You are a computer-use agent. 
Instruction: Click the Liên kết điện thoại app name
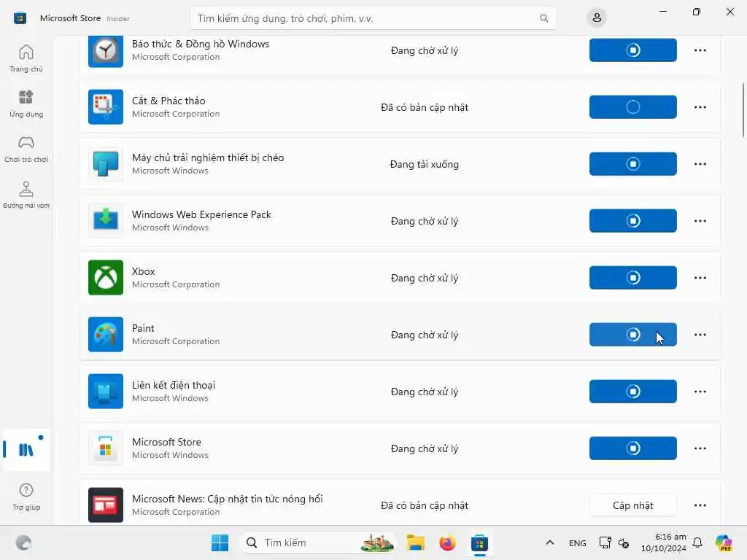(x=174, y=385)
